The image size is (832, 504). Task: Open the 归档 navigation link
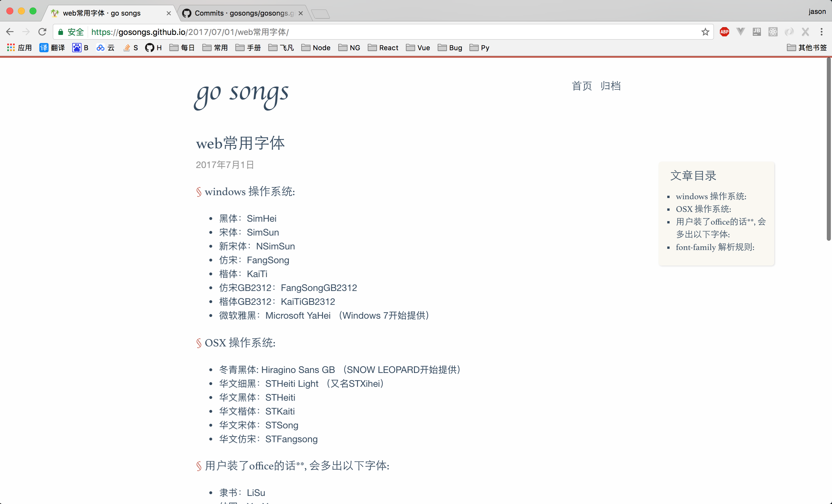[610, 86]
